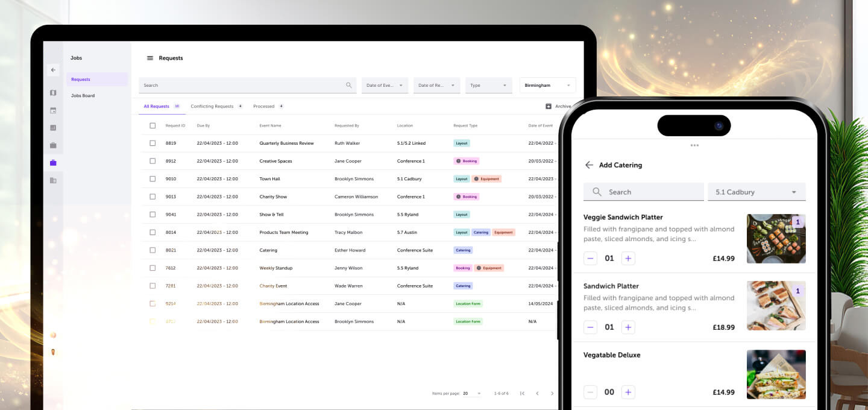Click the Vegatable Deluxe sandwich thumbnail
Image resolution: width=868 pixels, height=410 pixels.
[776, 374]
